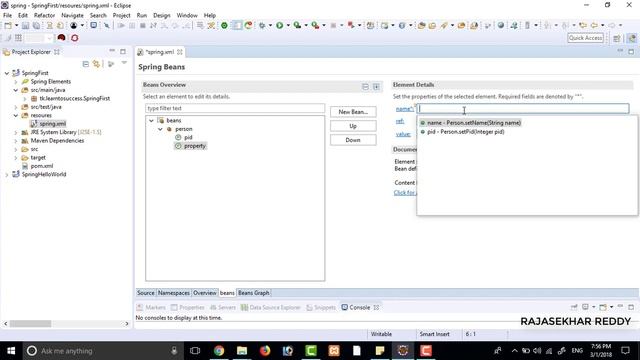This screenshot has width=640, height=360.
Task: Click Open Perspective icon near Quick Access
Action: (617, 38)
